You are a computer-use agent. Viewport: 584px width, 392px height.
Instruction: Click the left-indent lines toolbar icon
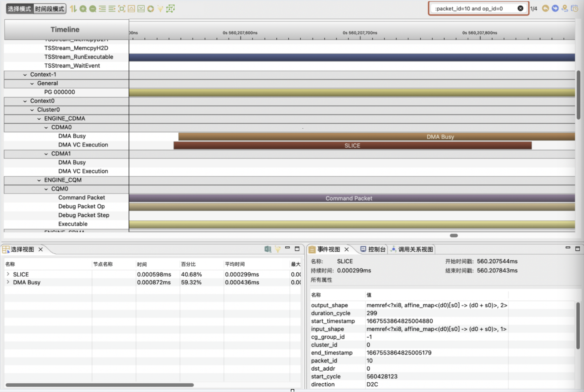click(x=102, y=9)
